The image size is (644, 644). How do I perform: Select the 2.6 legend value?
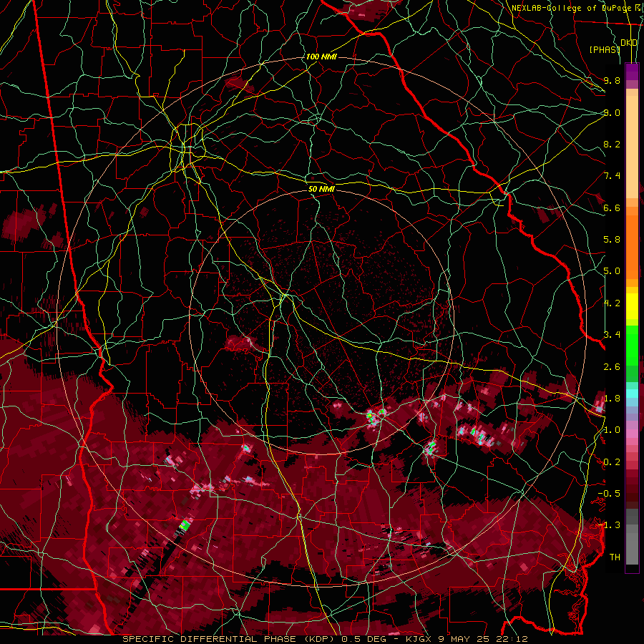point(612,366)
